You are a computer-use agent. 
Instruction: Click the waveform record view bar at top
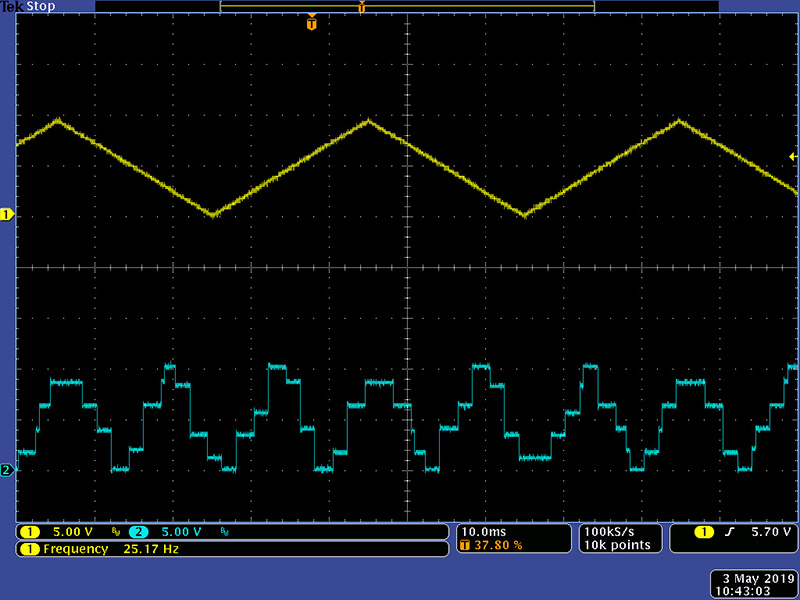(x=407, y=6)
